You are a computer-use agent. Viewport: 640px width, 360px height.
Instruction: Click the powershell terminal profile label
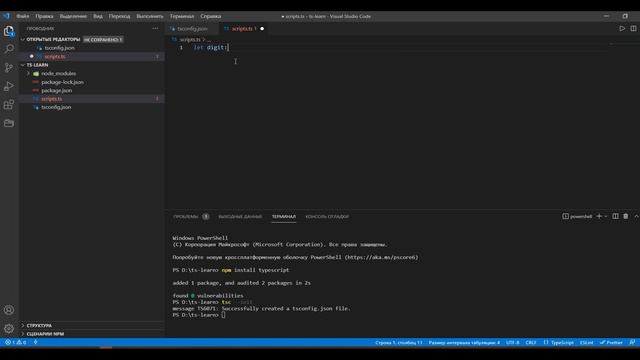point(577,216)
